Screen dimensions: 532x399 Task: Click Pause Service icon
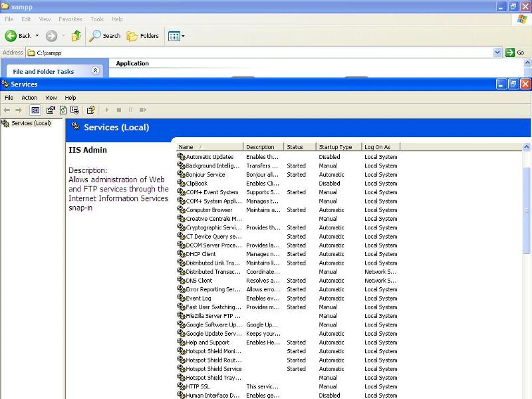coord(130,110)
